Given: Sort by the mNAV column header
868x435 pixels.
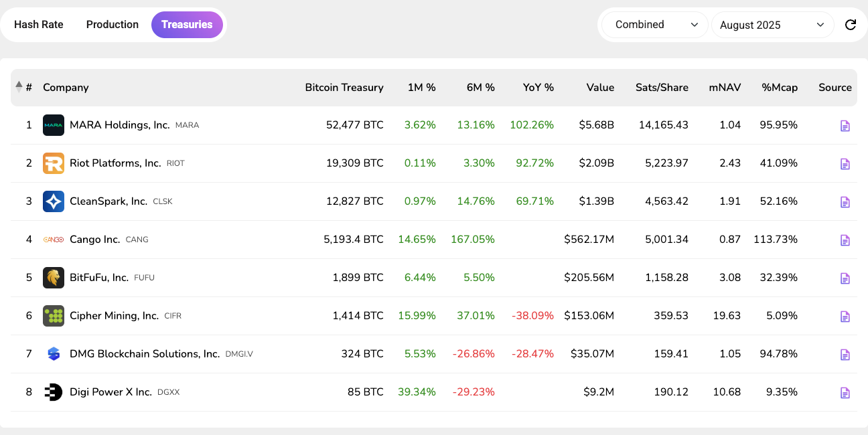Looking at the screenshot, I should coord(725,88).
